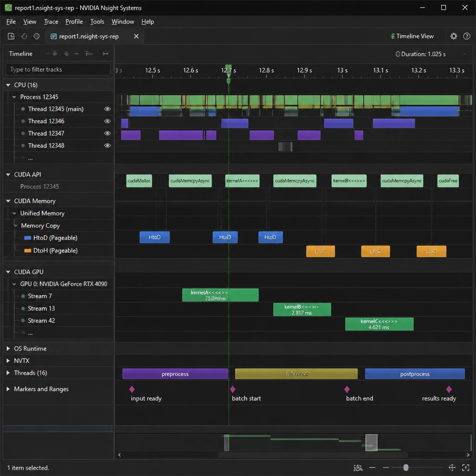Select the inference NVTX range
Viewport: 476px width, 476px height.
(296, 374)
